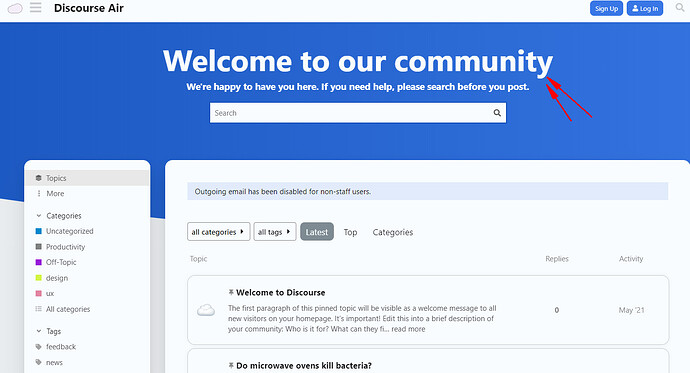This screenshot has width=690, height=373.
Task: Click the Log In button
Action: [x=645, y=8]
